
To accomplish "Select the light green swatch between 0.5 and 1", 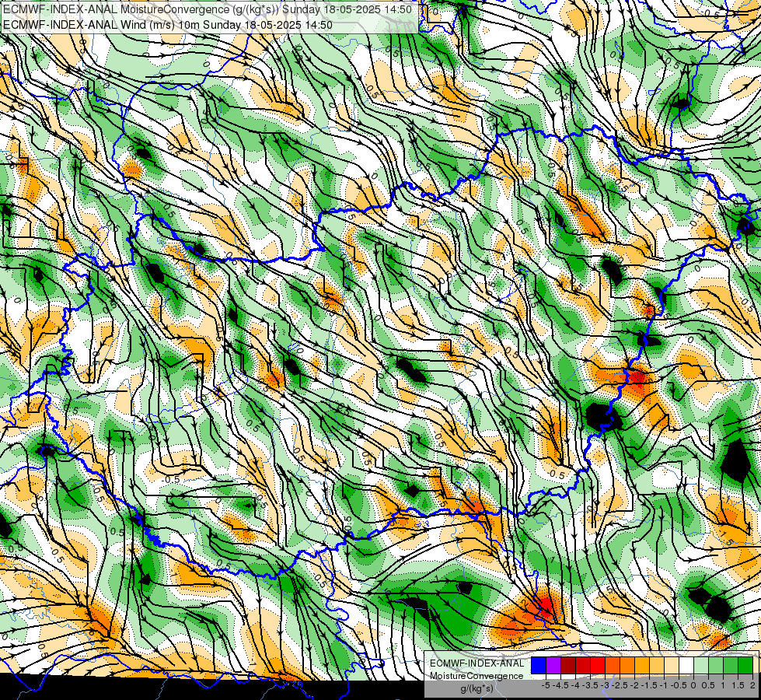I will point(716,666).
